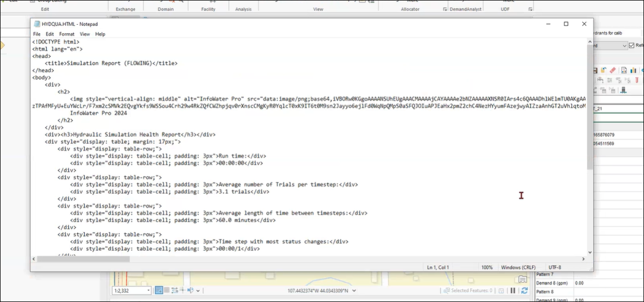Click the Pattern 7 row label
The image size is (644, 302).
click(x=545, y=275)
